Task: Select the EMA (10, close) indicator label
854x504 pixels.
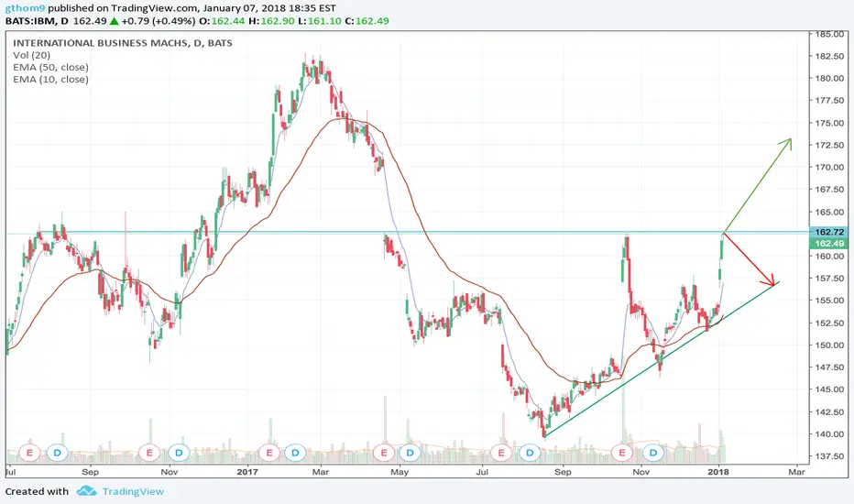Action: (x=50, y=79)
